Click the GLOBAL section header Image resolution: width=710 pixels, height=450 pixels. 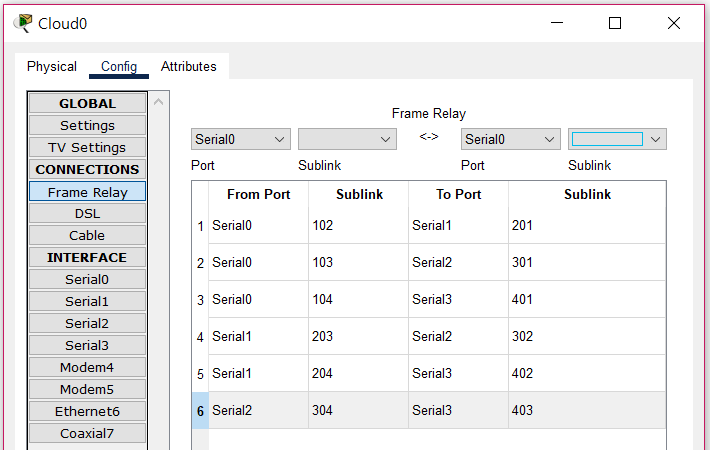(87, 103)
